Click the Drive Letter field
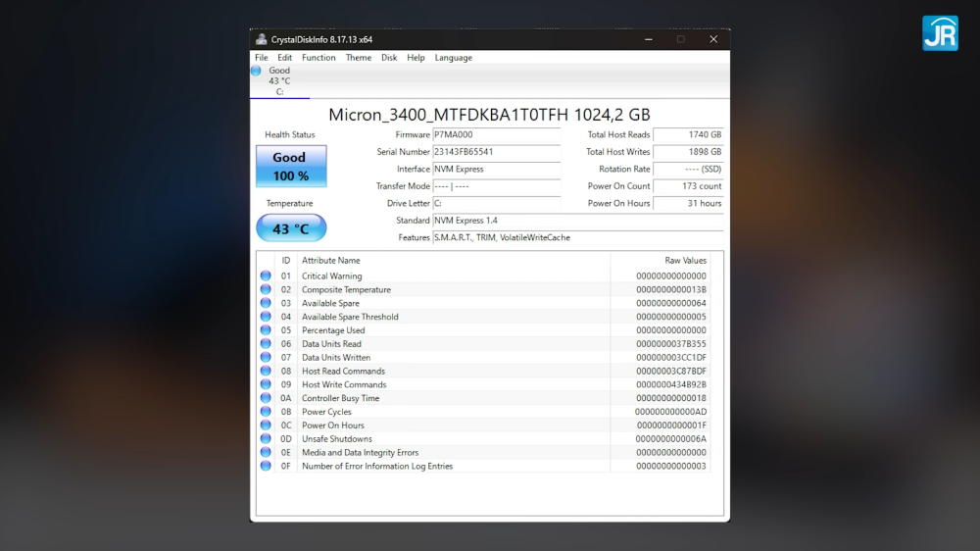 click(x=497, y=203)
